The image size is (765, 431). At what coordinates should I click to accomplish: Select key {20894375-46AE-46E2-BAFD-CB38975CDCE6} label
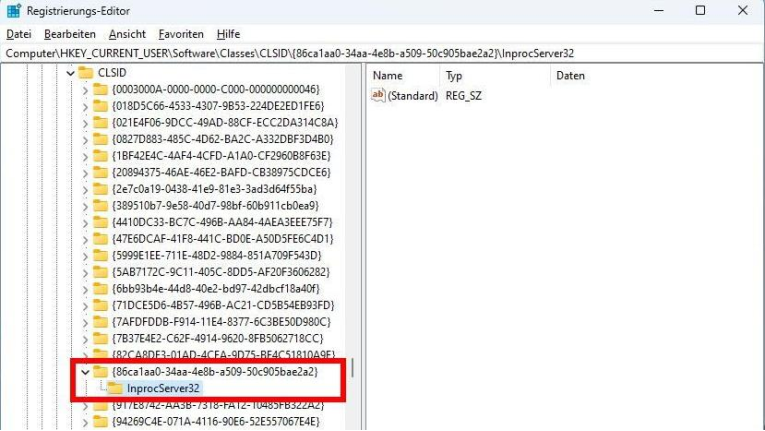221,172
